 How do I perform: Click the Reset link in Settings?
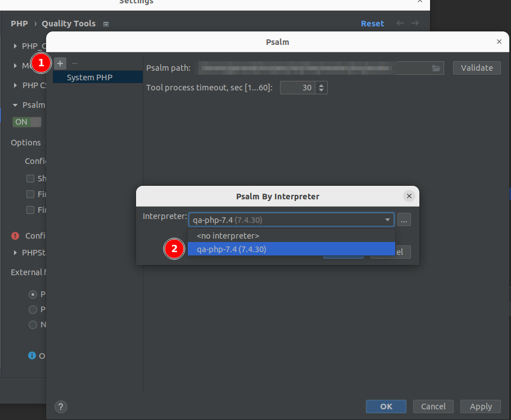373,24
